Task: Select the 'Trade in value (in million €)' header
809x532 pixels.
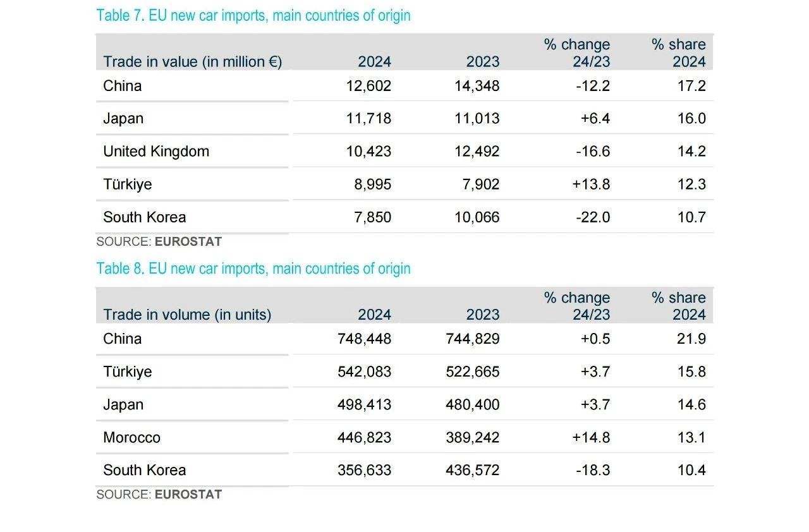Action: [x=192, y=61]
